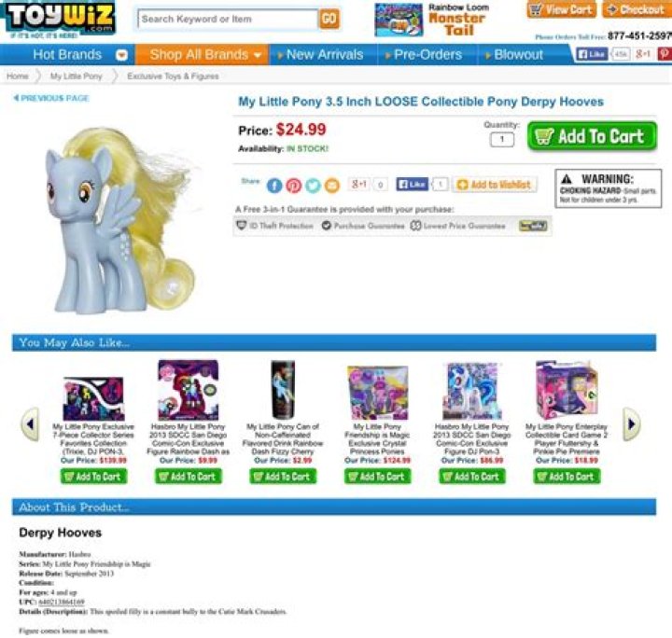Image resolution: width=672 pixels, height=638 pixels.
Task: Click the ToyWiz logo
Action: pos(58,19)
